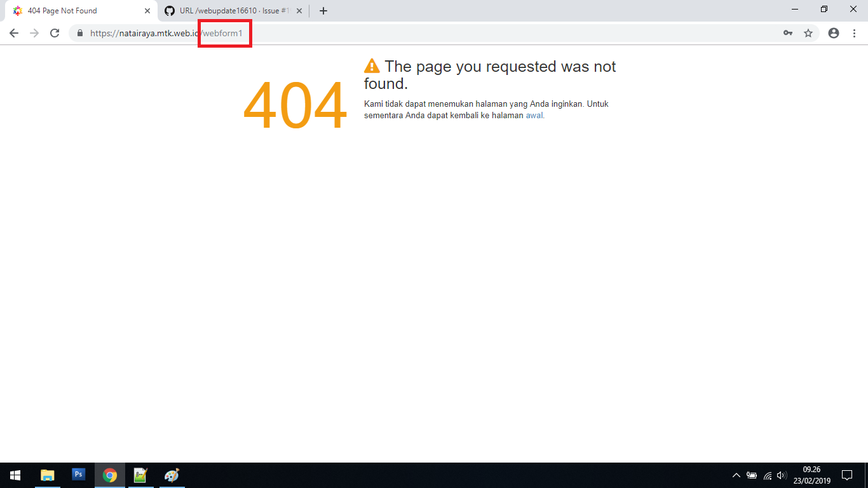868x488 pixels.
Task: Follow the awal link in the error message
Action: [x=534, y=115]
